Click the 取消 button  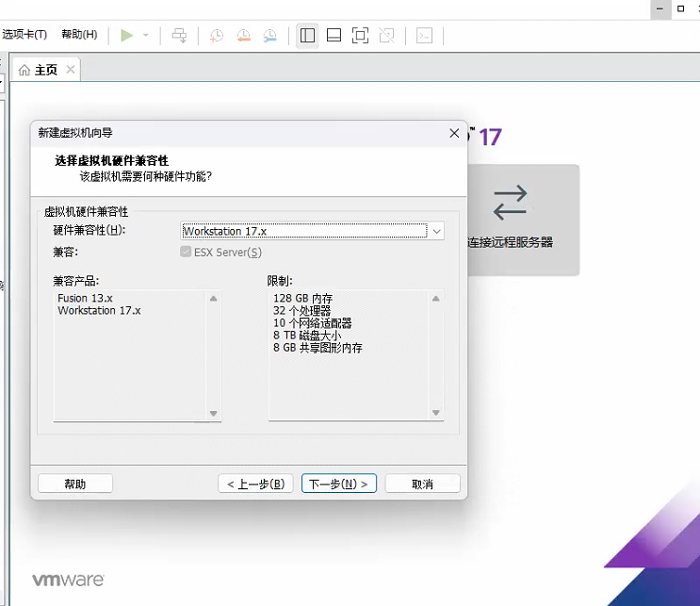[422, 483]
